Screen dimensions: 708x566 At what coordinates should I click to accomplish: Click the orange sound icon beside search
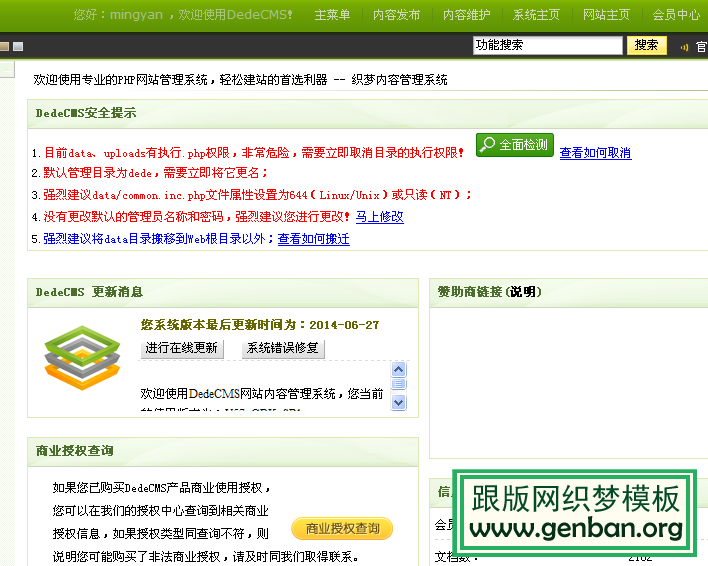685,47
